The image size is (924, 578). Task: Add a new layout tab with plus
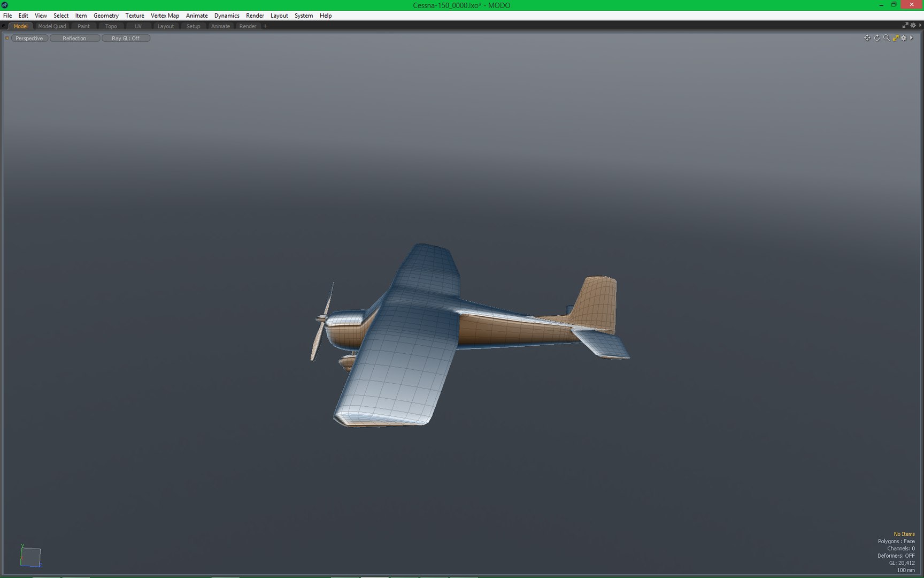(x=265, y=26)
